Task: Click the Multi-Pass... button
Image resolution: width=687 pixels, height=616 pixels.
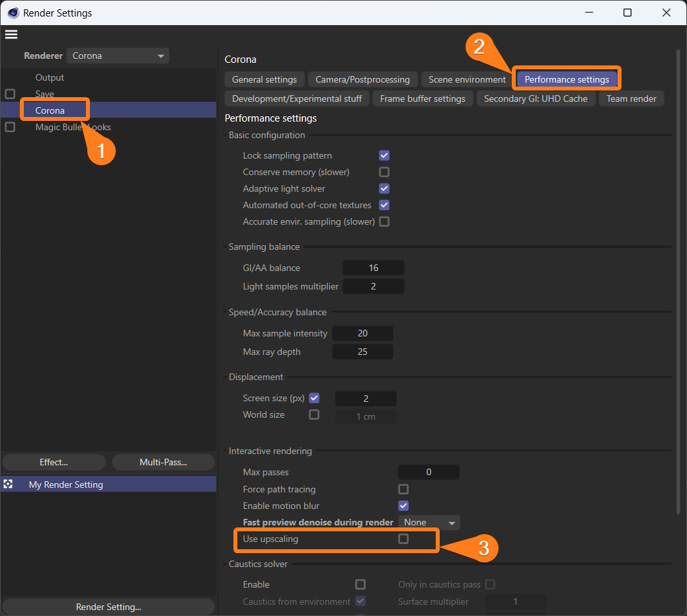Action: point(163,462)
